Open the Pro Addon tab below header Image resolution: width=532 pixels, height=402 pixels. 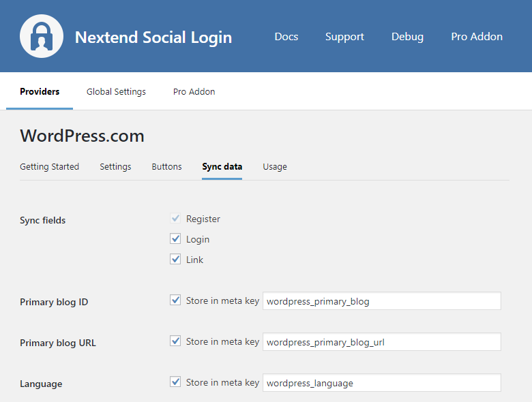194,92
